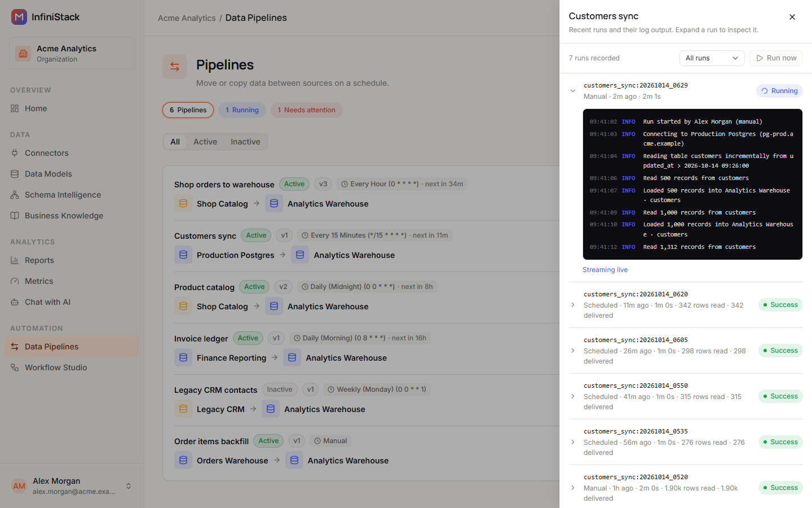Click the Streaming live link

pyautogui.click(x=605, y=270)
